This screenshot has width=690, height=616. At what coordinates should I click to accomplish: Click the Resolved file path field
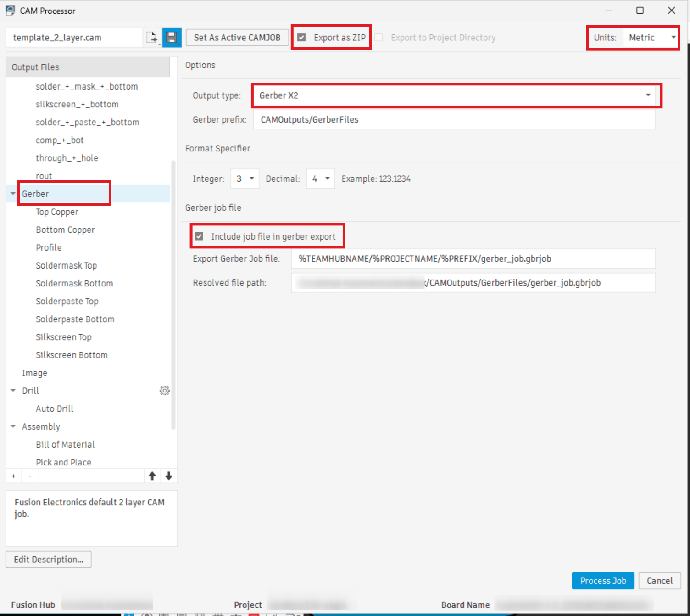(x=473, y=283)
